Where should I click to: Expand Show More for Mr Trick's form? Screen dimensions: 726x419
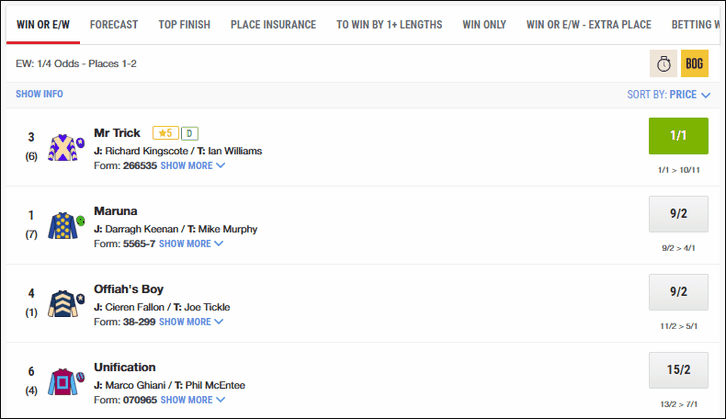click(192, 166)
